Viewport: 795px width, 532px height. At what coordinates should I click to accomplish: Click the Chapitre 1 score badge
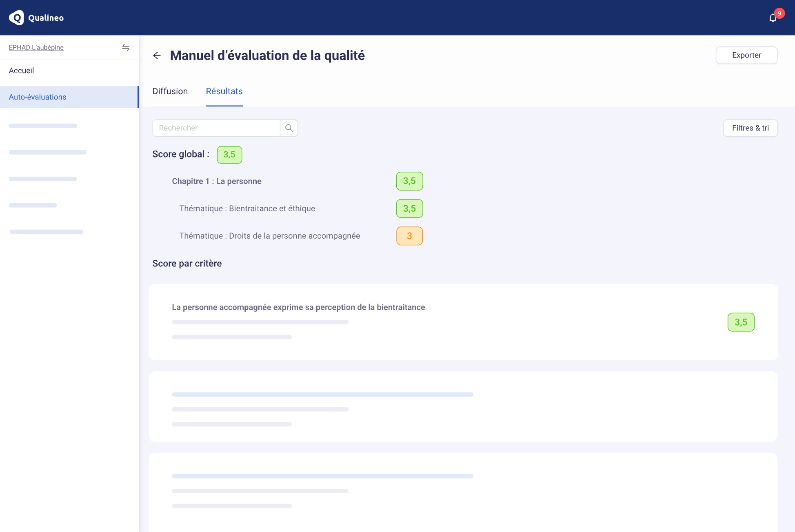pyautogui.click(x=409, y=181)
